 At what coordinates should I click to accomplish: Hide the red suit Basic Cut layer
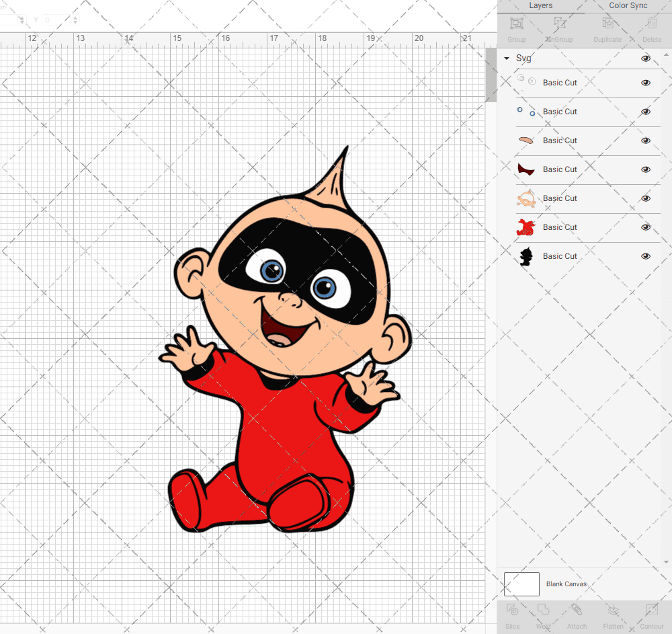[x=645, y=227]
